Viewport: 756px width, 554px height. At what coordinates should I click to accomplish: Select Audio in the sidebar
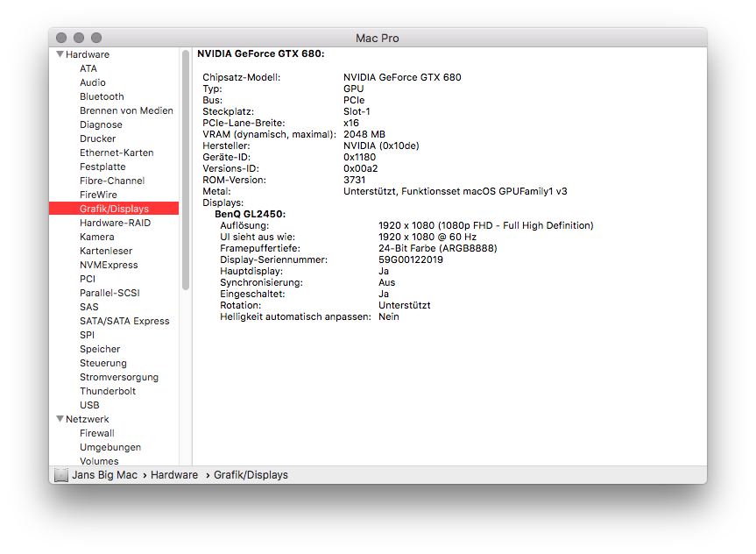pos(92,82)
